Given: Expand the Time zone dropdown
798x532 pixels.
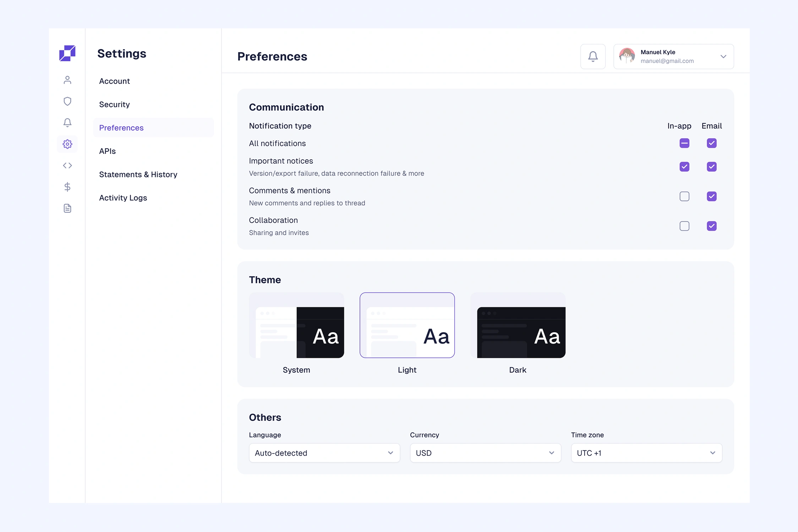Looking at the screenshot, I should (x=646, y=453).
